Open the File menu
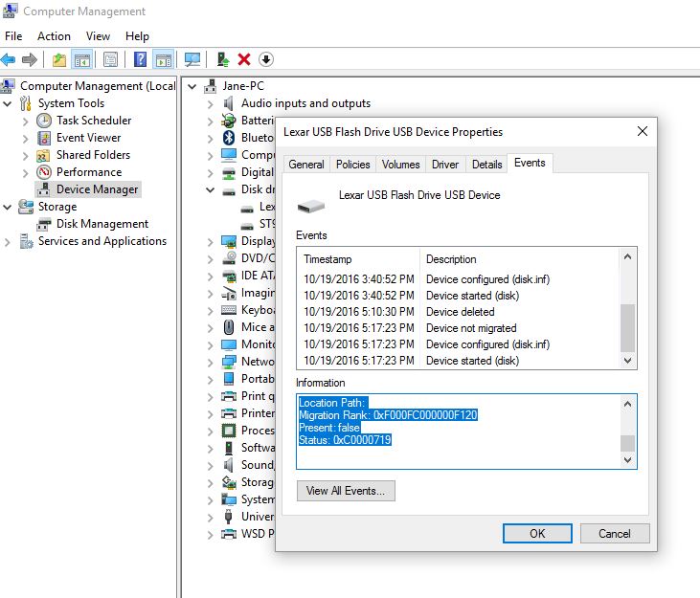 pos(13,36)
